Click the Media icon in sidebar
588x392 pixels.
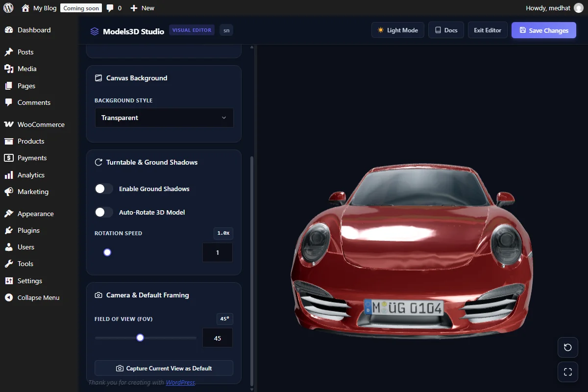(x=9, y=69)
